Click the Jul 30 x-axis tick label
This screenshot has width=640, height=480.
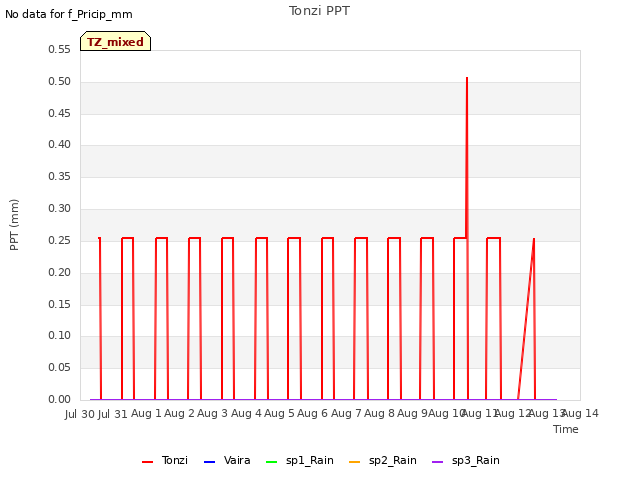tap(80, 414)
